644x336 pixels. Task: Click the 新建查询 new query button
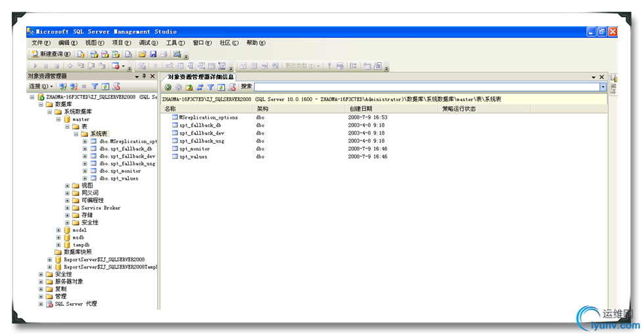[51, 54]
